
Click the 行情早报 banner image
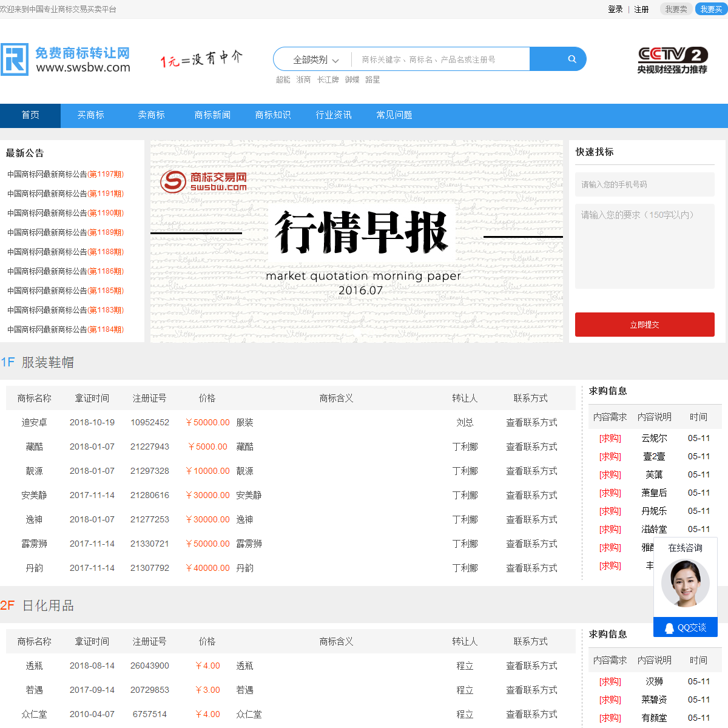click(357, 241)
